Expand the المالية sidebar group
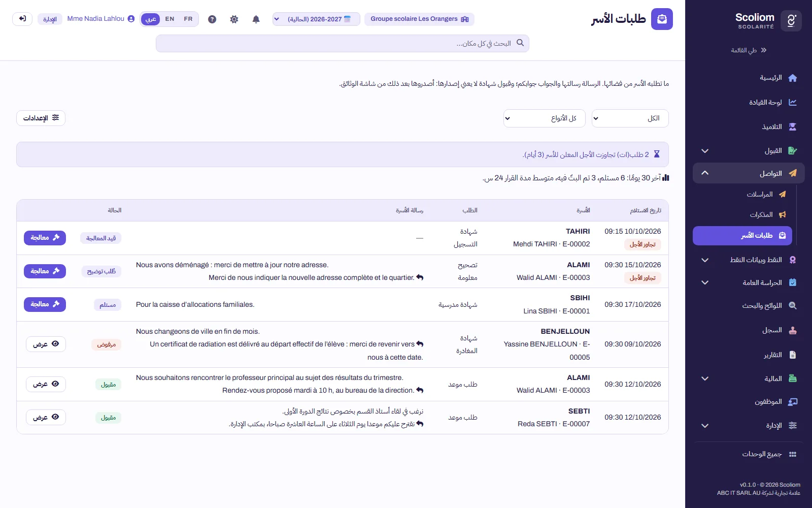The image size is (812, 508). 749,378
